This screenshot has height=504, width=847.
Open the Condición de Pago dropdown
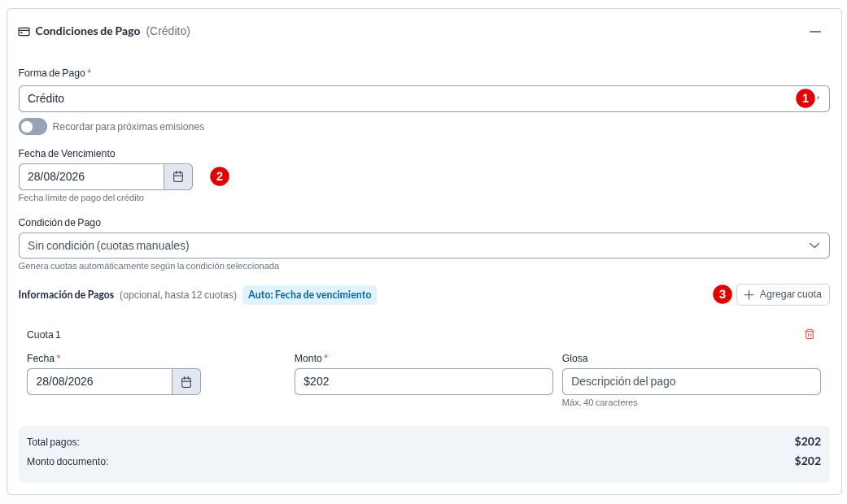(x=424, y=245)
